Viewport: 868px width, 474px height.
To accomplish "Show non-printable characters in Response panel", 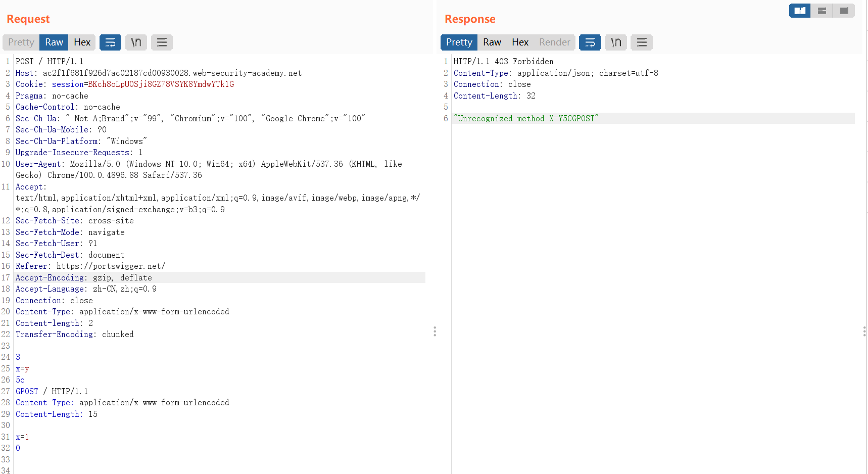I will coord(616,42).
